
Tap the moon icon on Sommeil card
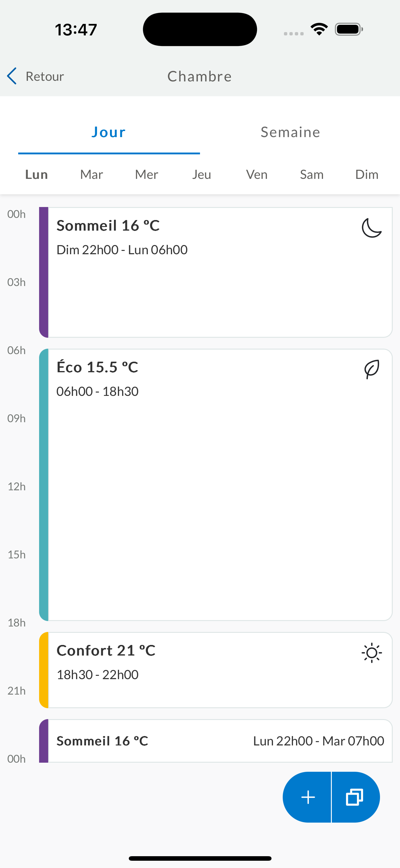pos(371,228)
